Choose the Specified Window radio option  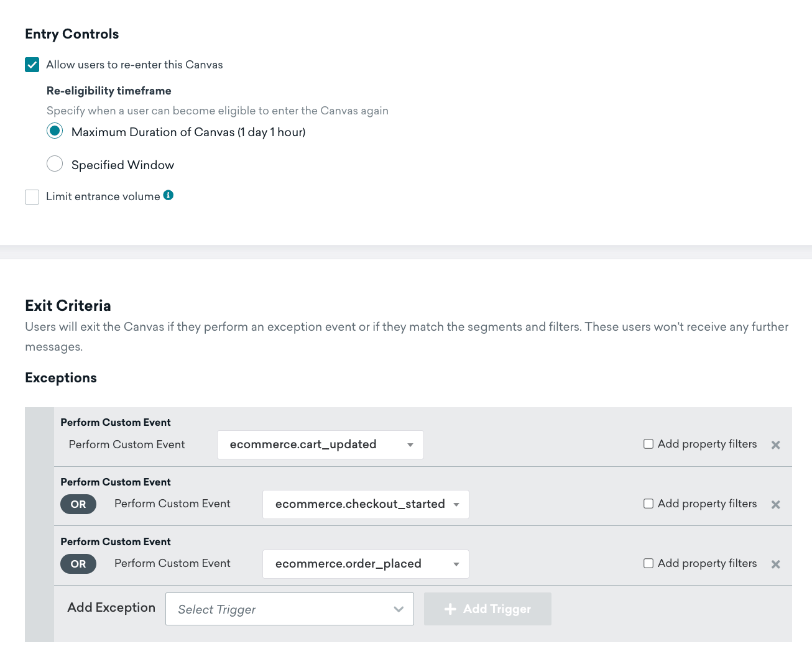[x=55, y=163]
